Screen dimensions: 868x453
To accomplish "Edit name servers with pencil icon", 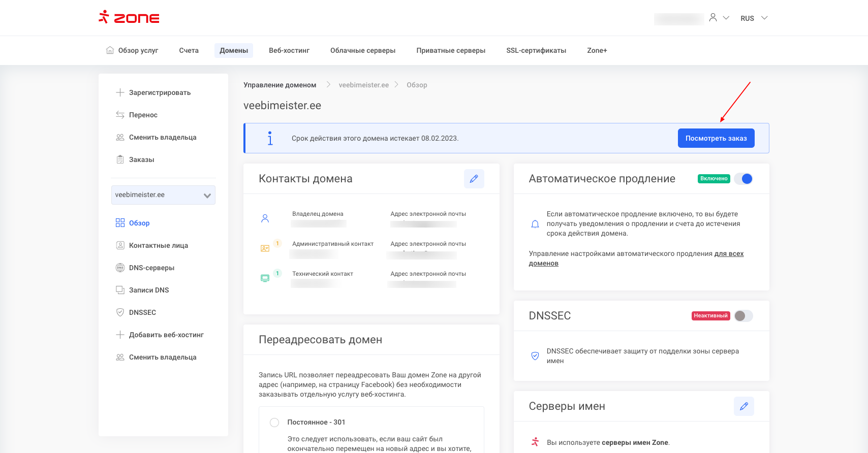I will (743, 406).
